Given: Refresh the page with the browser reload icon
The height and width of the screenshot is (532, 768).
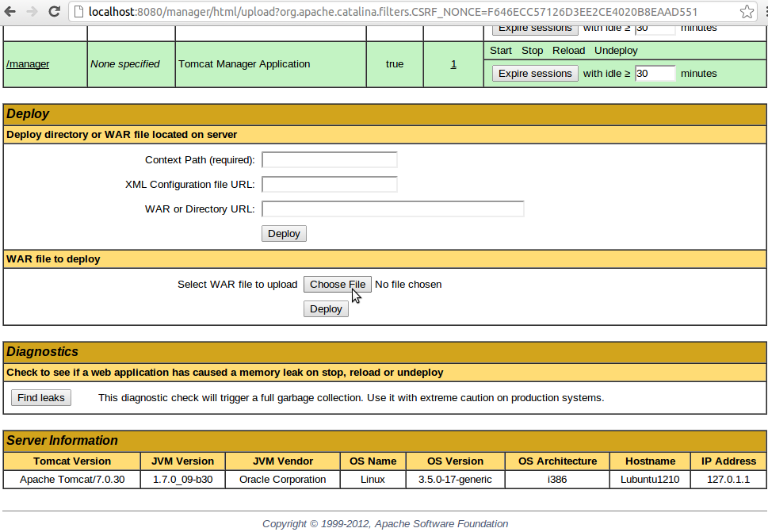Looking at the screenshot, I should 54,12.
